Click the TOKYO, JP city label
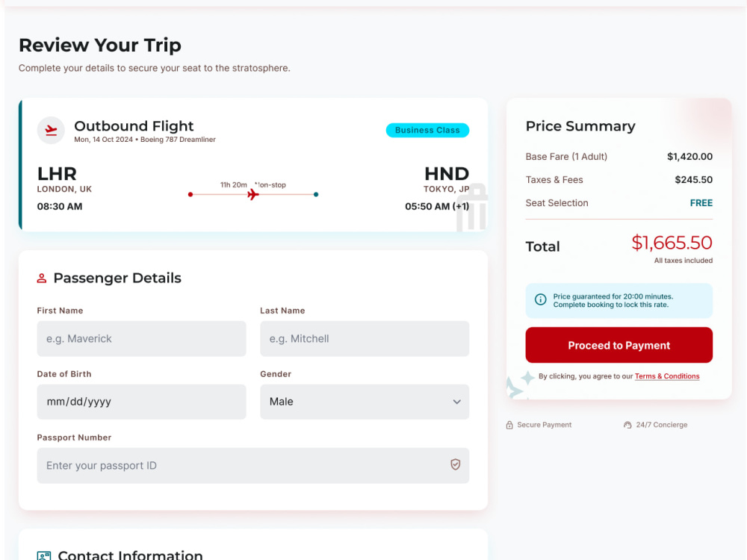Viewport: 747px width, 560px height. [x=447, y=189]
